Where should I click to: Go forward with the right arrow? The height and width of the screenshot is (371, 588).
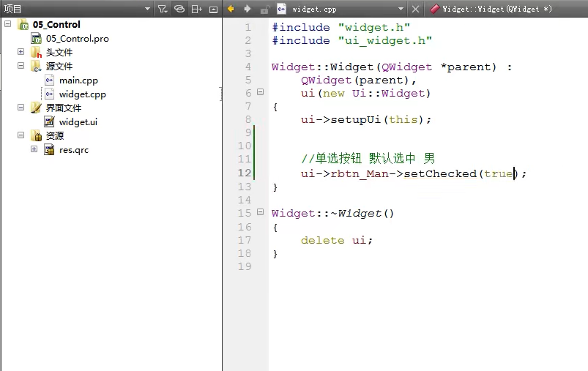pyautogui.click(x=247, y=9)
